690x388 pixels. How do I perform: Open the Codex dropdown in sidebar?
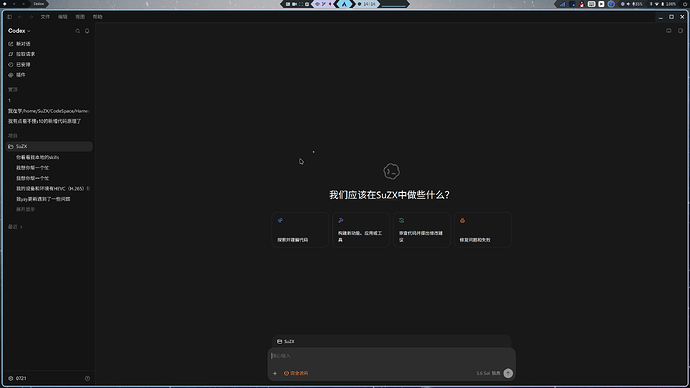click(19, 31)
